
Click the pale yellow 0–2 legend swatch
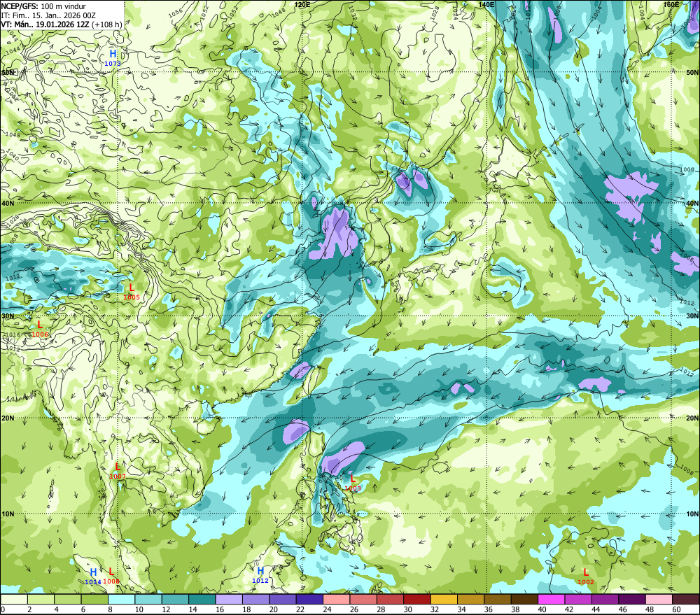pyautogui.click(x=14, y=599)
